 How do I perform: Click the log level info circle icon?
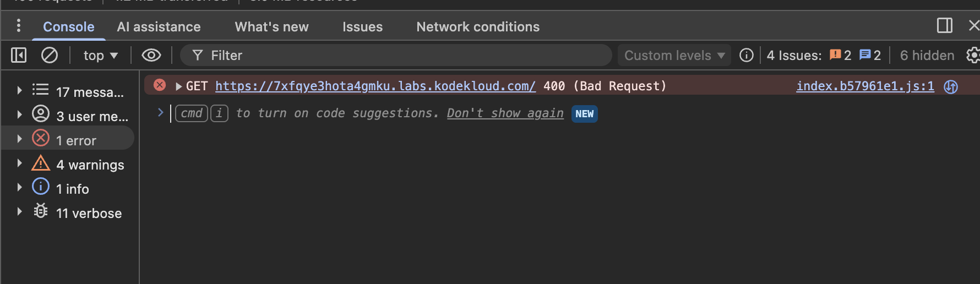(746, 55)
